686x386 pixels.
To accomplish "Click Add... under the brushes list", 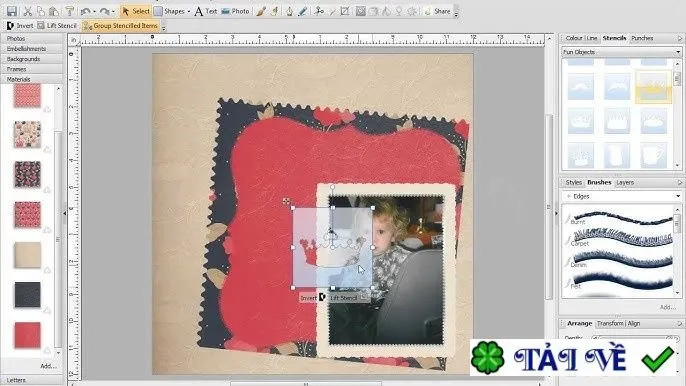I will pos(667,307).
